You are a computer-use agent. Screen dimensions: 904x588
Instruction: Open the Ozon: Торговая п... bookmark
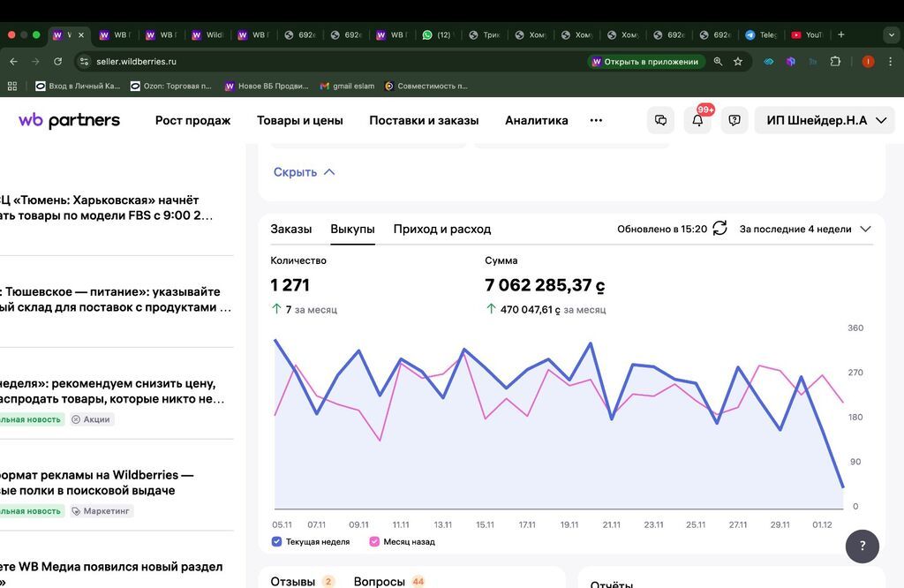tap(171, 86)
